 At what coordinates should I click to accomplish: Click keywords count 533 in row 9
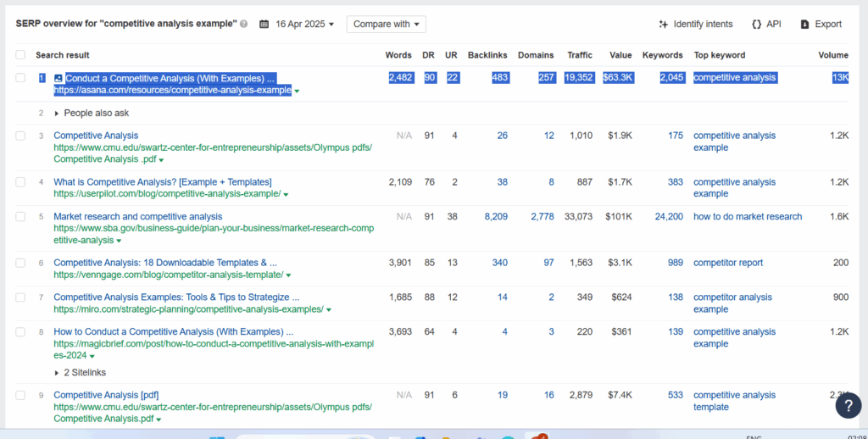pos(676,395)
